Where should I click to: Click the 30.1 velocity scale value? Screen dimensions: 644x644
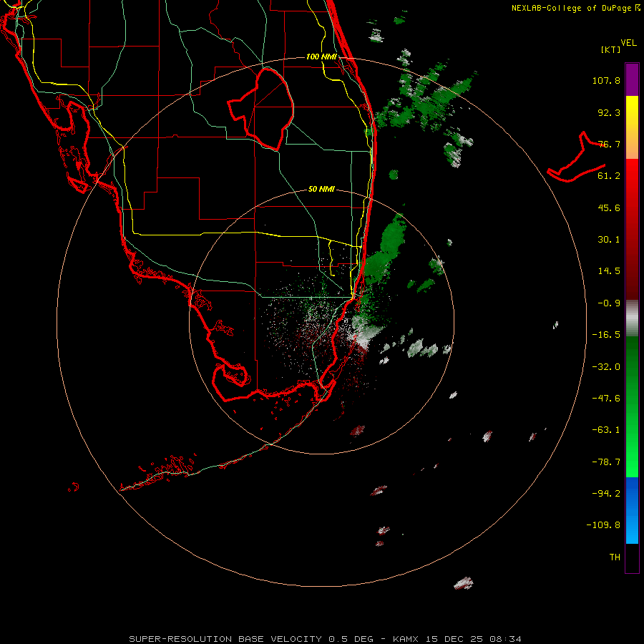coord(609,240)
